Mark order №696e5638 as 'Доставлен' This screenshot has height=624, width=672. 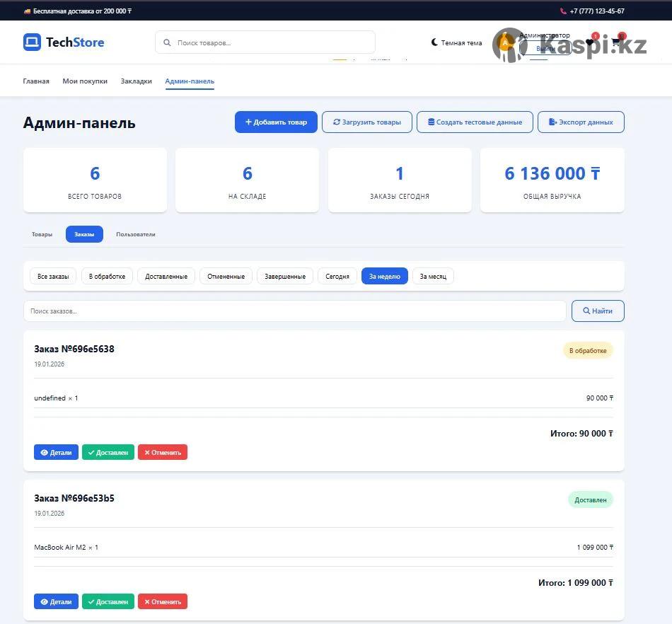pyautogui.click(x=108, y=452)
